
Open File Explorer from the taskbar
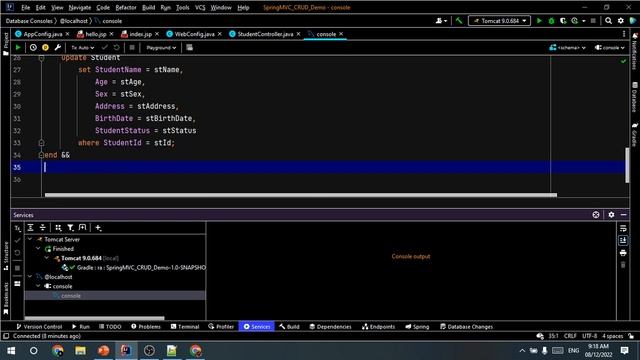80,351
